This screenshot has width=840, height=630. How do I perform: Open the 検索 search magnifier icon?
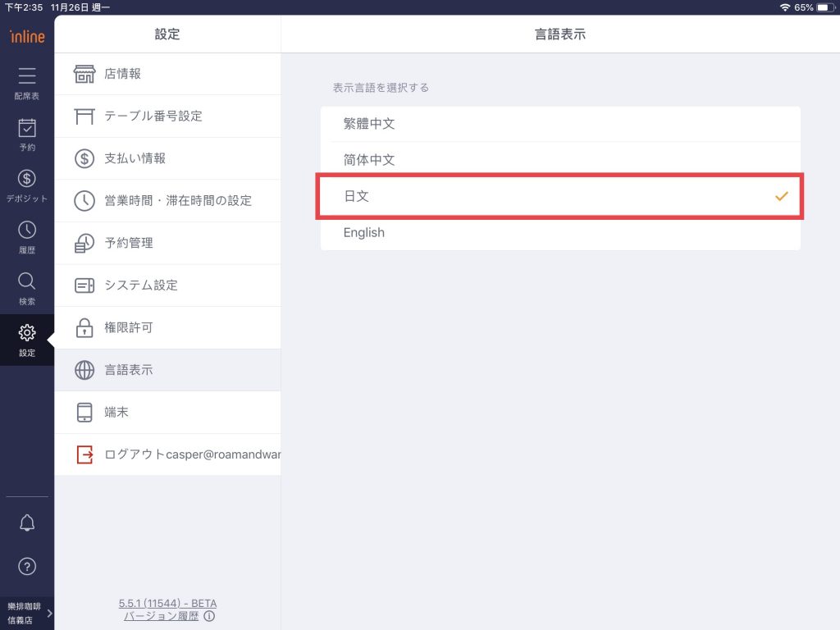click(27, 282)
